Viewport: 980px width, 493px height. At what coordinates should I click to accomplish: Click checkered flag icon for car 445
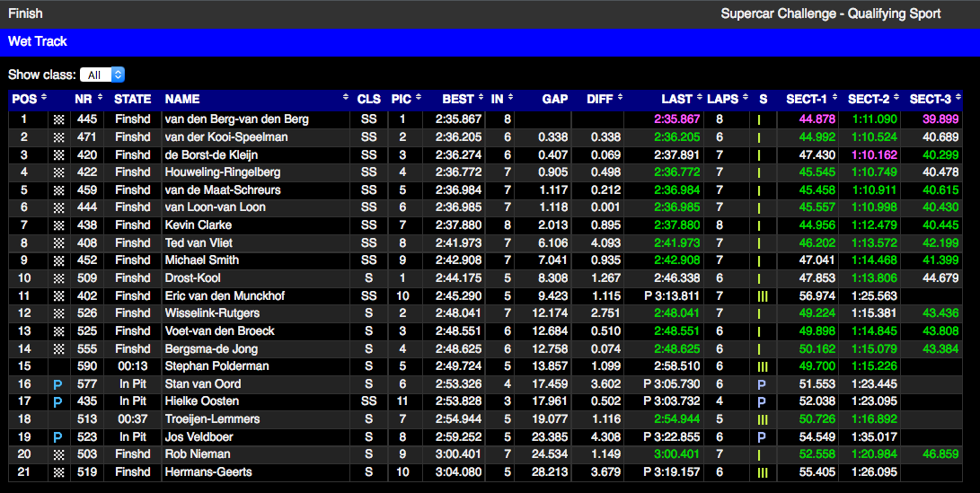click(59, 119)
